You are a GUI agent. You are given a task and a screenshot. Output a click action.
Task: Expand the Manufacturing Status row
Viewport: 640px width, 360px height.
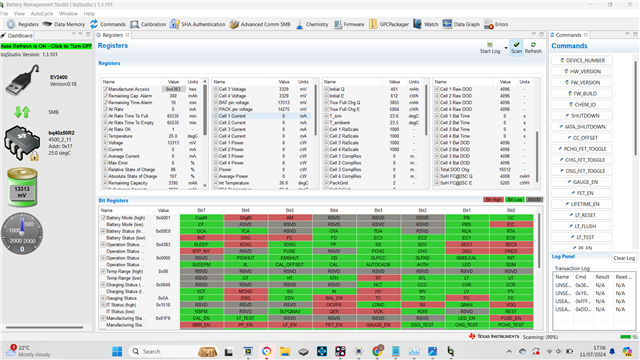(x=103, y=318)
